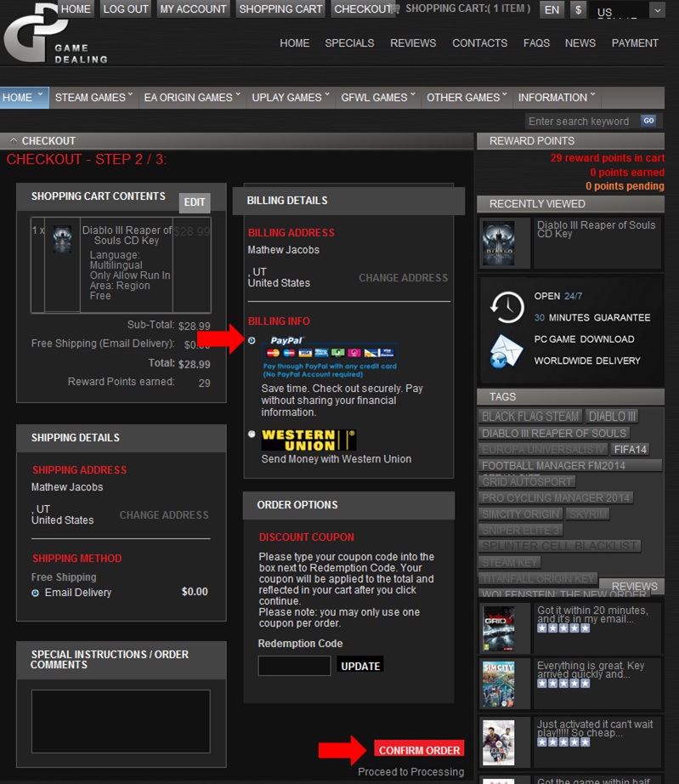Click the Simcity Origin tag

(521, 514)
